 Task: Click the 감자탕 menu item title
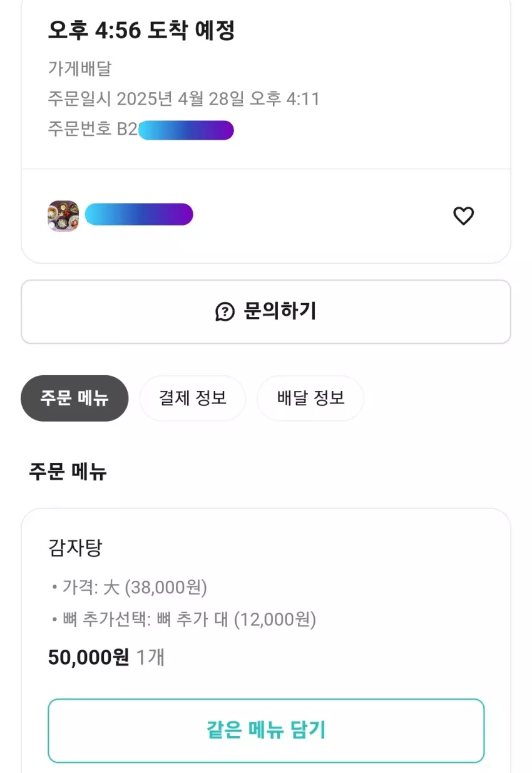pyautogui.click(x=75, y=548)
